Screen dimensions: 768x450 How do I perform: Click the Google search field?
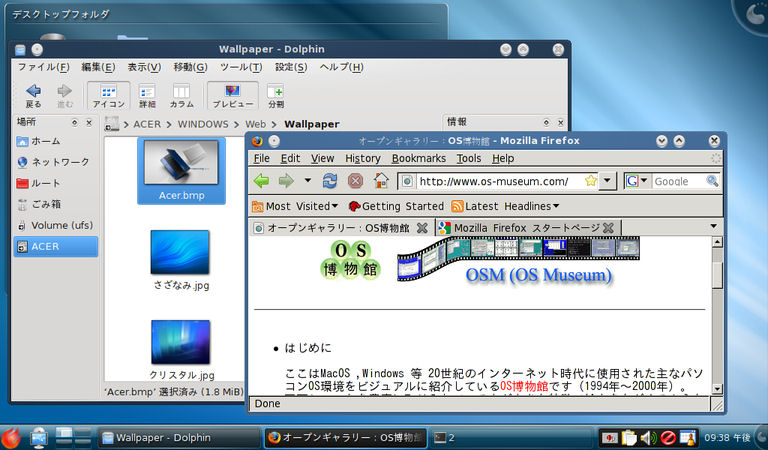678,181
